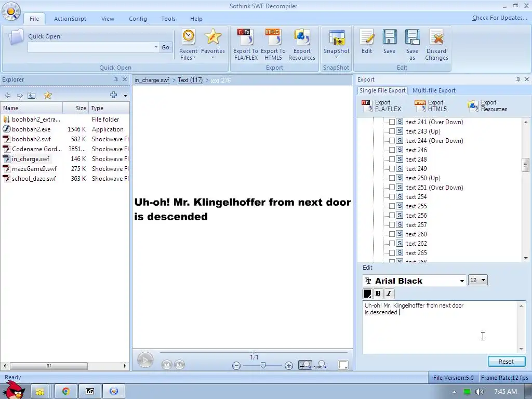The width and height of the screenshot is (532, 399).
Task: Check the text 249 checkbox
Action: tap(392, 169)
